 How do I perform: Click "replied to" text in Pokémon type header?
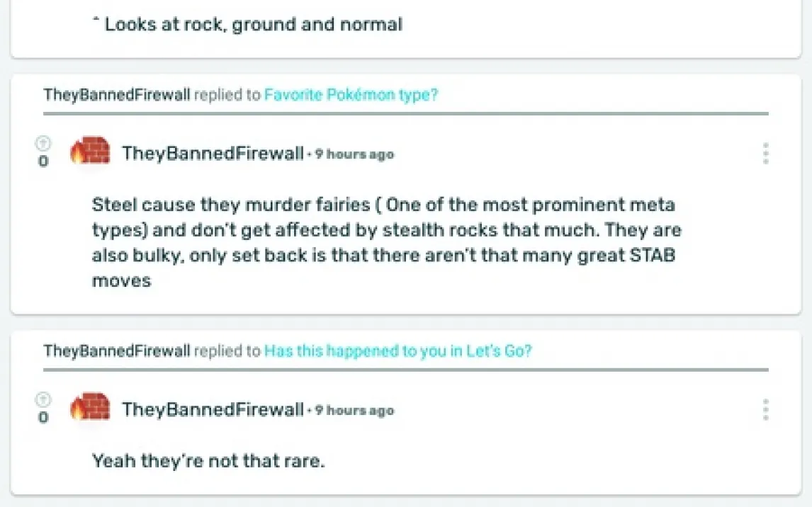pyautogui.click(x=227, y=95)
